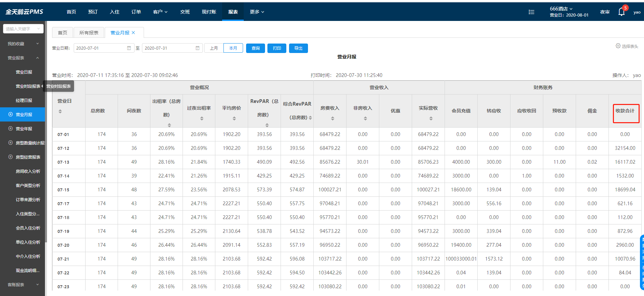Open 交班 in top navigation
This screenshot has height=296, width=644.
(185, 12)
